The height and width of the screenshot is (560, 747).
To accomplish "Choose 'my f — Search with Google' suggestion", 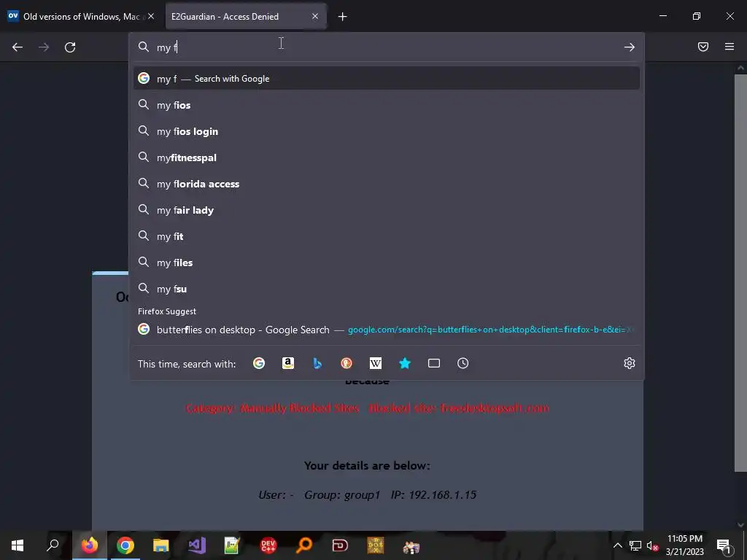I will point(387,79).
